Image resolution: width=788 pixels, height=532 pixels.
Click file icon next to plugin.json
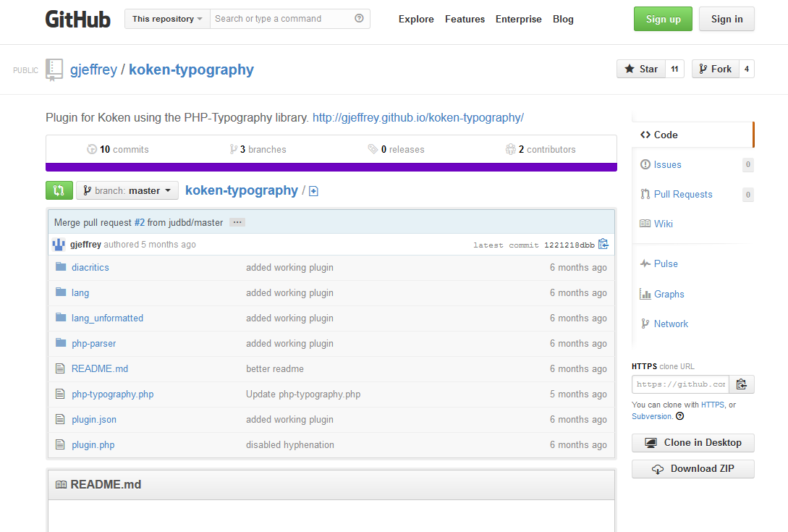pos(60,419)
